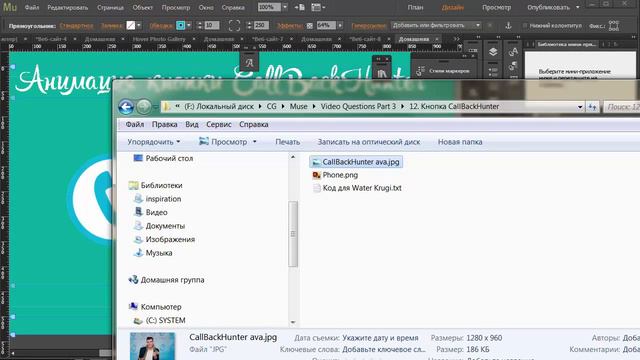Click the Phone.png file icon
640x360 pixels.
(x=316, y=175)
